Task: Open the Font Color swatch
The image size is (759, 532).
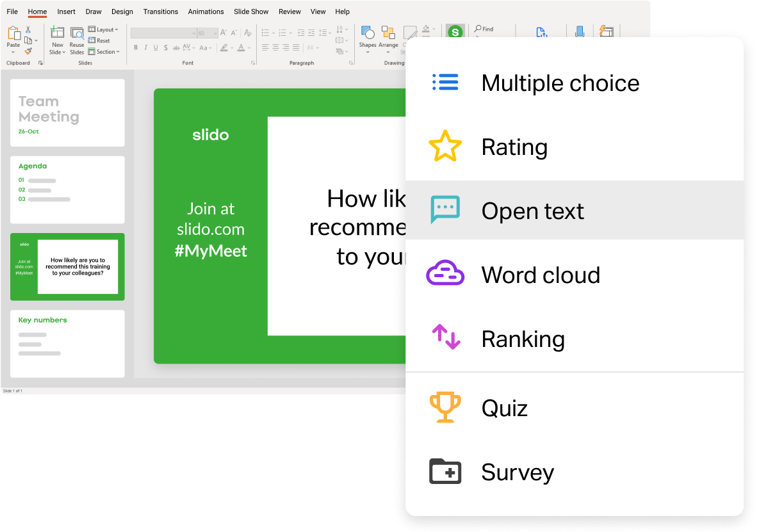Action: click(x=240, y=48)
